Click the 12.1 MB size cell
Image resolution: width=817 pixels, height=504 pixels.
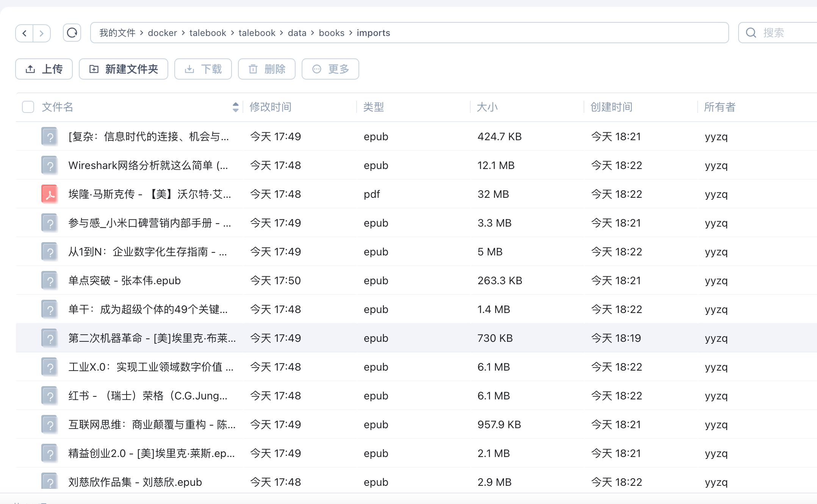point(496,165)
